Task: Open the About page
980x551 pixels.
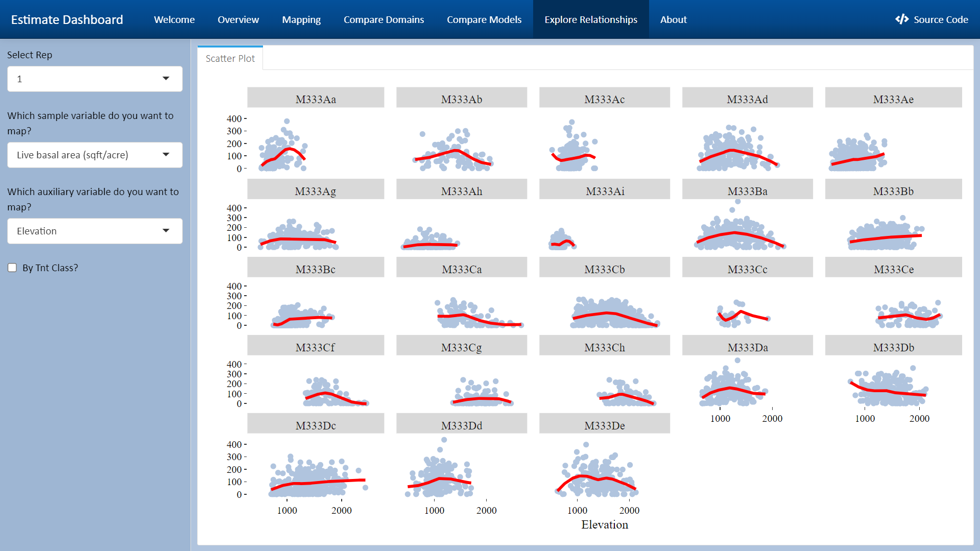Action: coord(673,19)
